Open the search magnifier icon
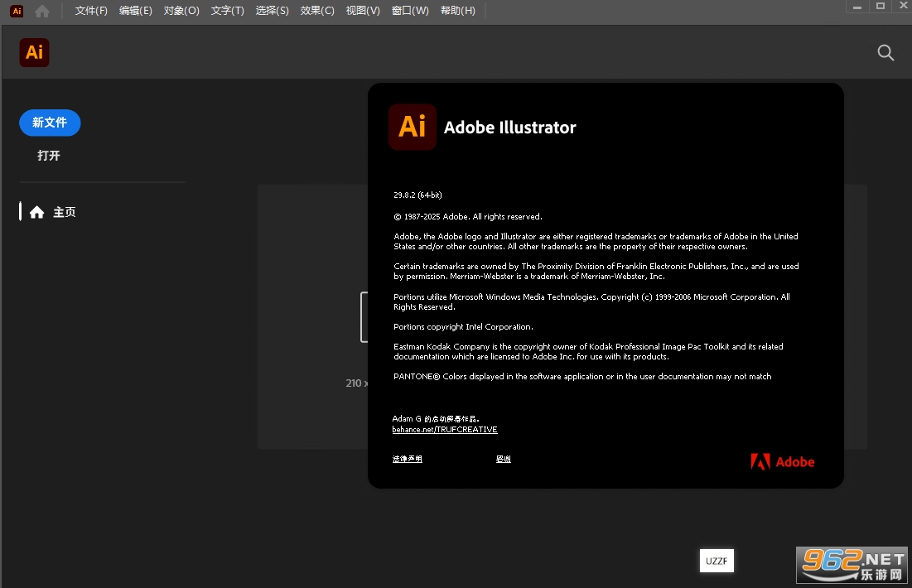The image size is (912, 588). pos(885,53)
